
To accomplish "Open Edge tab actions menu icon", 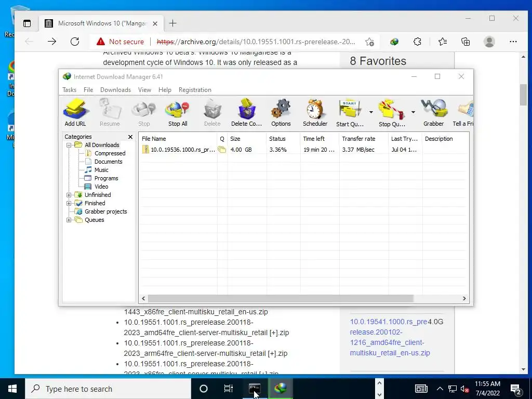I will pyautogui.click(x=27, y=23).
